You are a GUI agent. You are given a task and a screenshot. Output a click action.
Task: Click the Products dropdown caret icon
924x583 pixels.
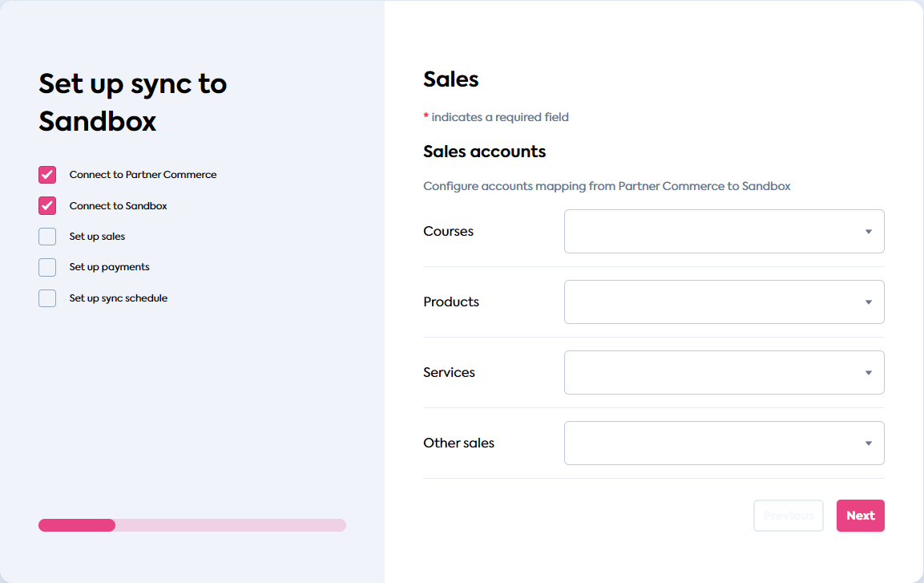pos(868,302)
